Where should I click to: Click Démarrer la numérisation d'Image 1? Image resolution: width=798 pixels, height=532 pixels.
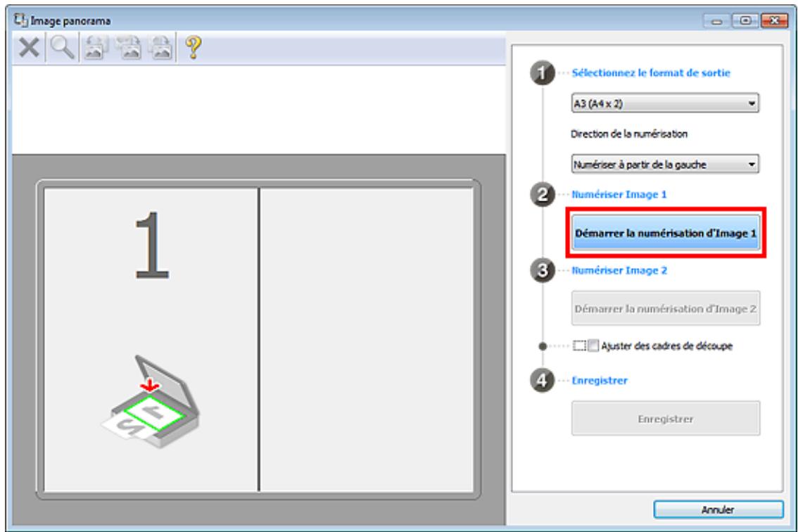coord(666,233)
